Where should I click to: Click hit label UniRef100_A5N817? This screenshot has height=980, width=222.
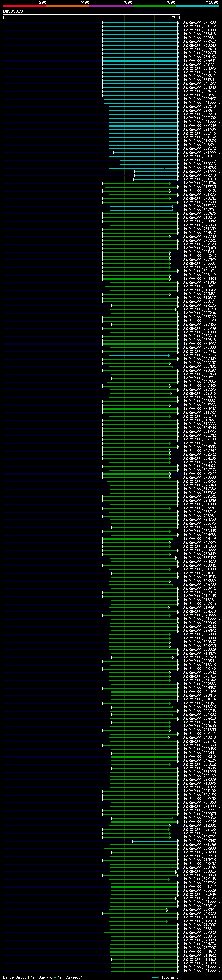pos(199,233)
